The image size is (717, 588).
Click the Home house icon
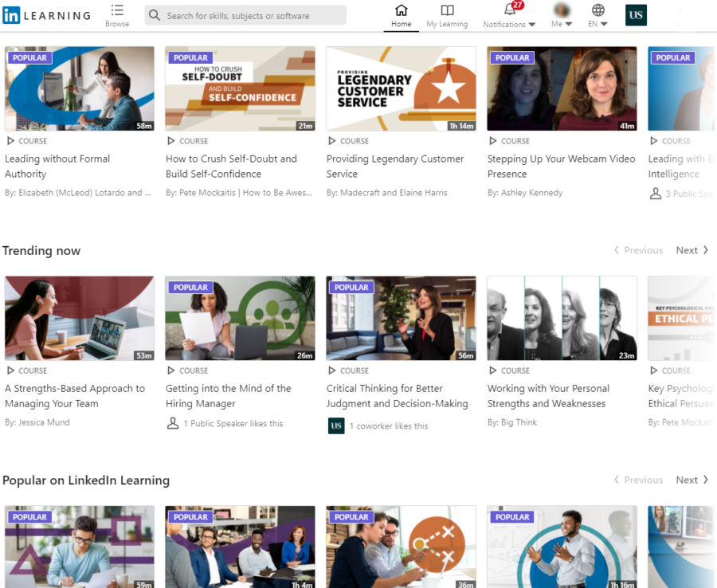tap(402, 11)
